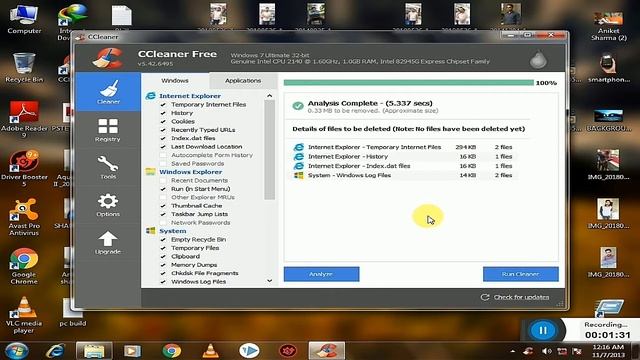Open Avast Pro Antivirus desktop icon

[24, 217]
